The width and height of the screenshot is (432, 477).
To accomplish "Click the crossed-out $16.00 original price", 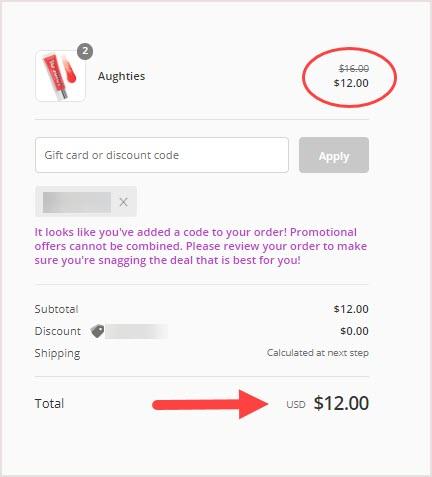I will [x=354, y=68].
